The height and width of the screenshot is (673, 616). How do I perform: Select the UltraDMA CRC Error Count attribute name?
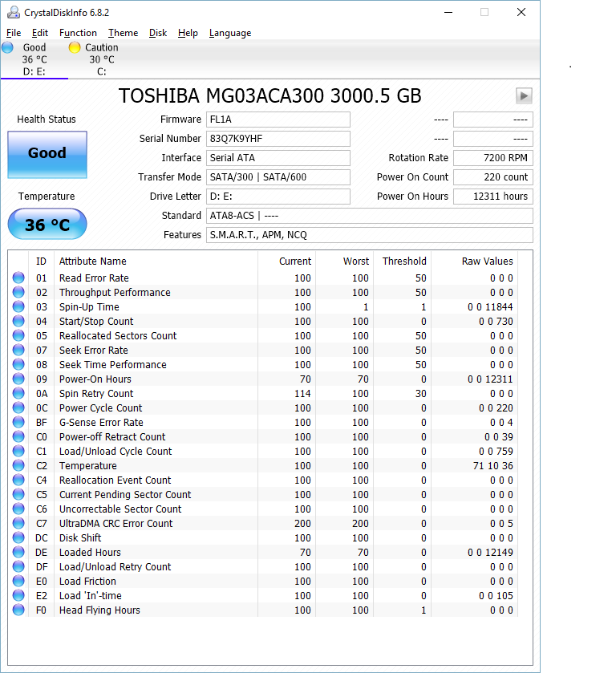click(116, 524)
